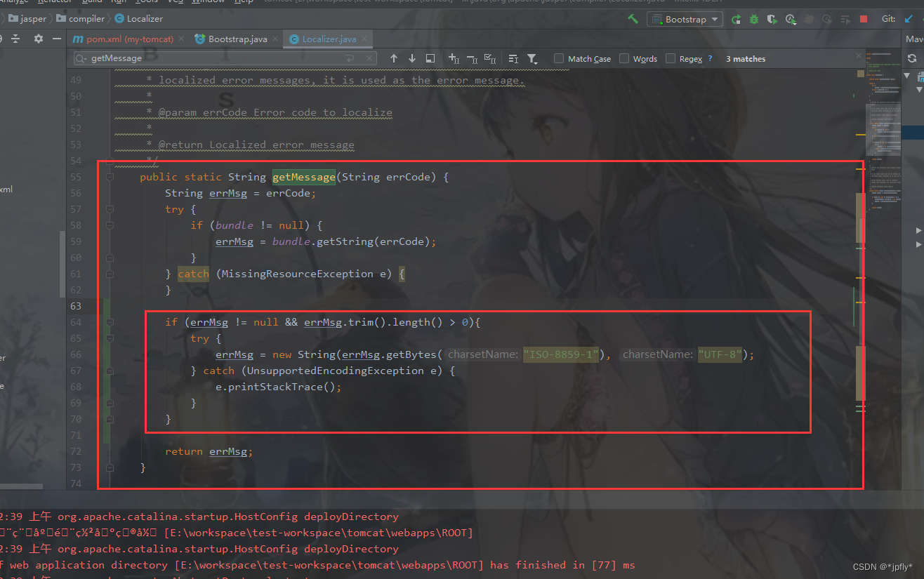
Task: Click the highlighted getMessage method name
Action: [303, 178]
